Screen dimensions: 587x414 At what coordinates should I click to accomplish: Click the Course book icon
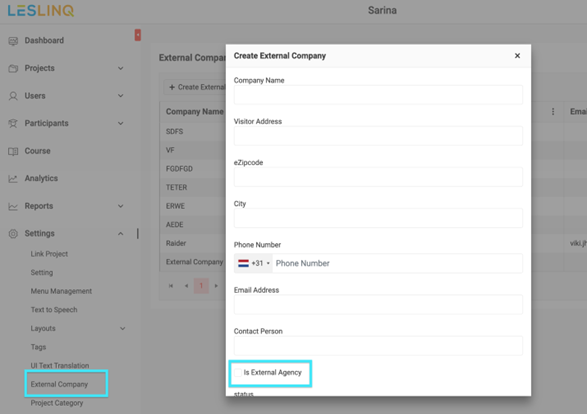(x=13, y=151)
